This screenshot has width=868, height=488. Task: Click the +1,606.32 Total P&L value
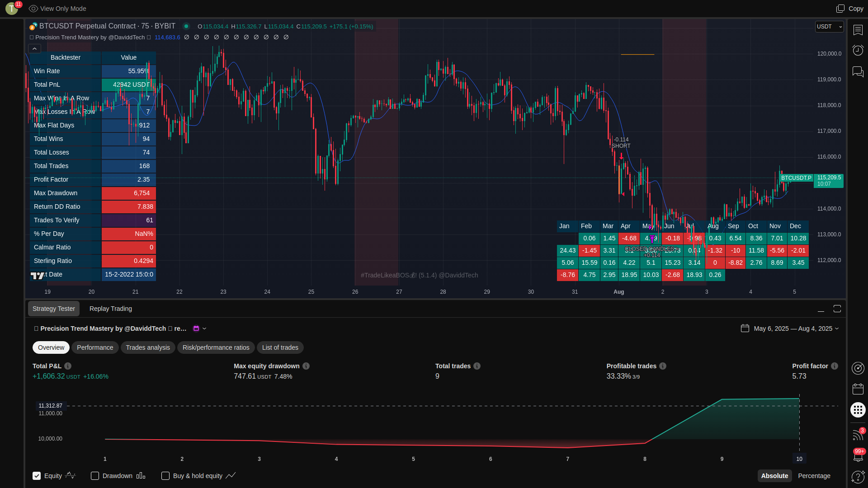(49, 376)
